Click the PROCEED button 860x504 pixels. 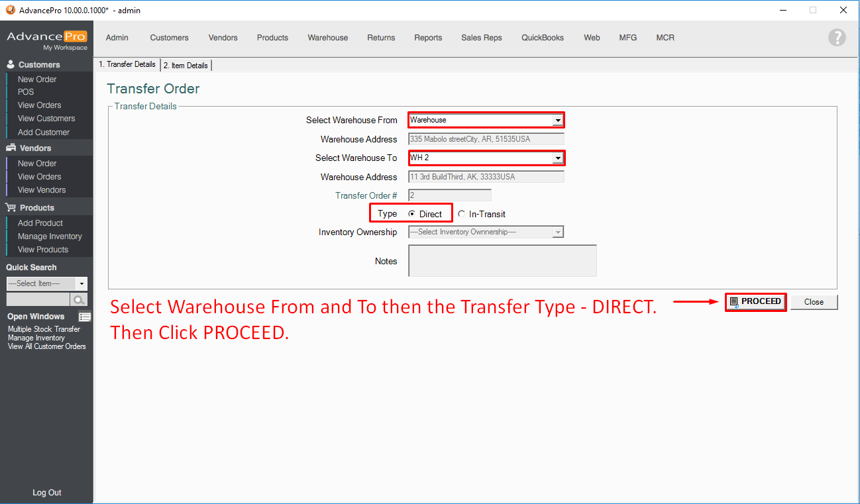click(755, 301)
